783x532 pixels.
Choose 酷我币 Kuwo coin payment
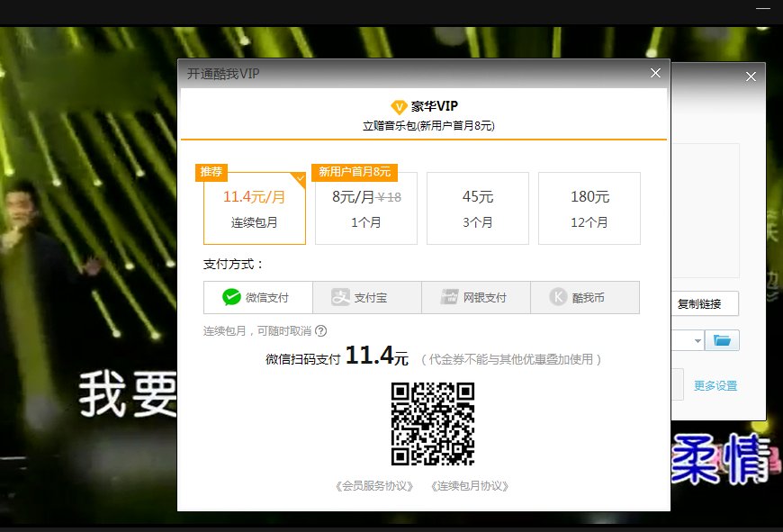[x=583, y=296]
